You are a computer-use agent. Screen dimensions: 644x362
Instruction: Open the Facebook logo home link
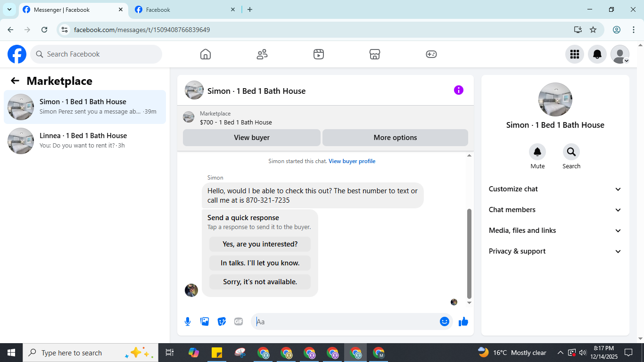click(17, 54)
